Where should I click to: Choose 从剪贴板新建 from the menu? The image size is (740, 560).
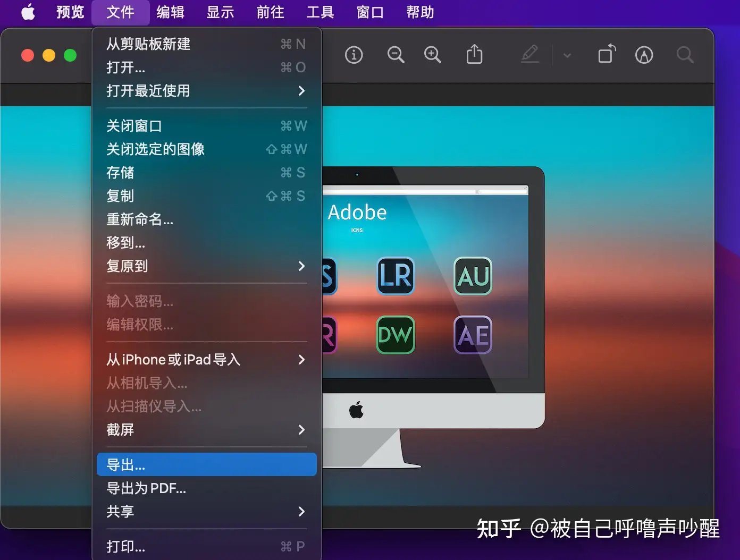207,44
